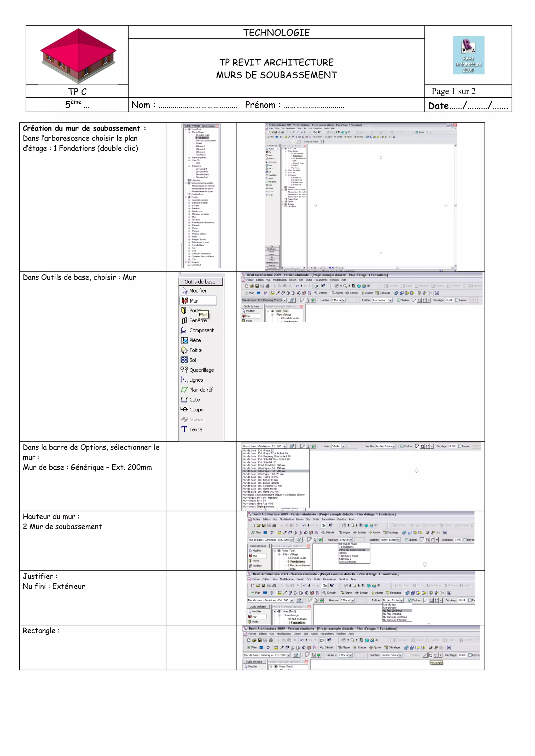
Task: Pick Nu fini: Extérieur in the Justifier list
Action: pos(392,611)
